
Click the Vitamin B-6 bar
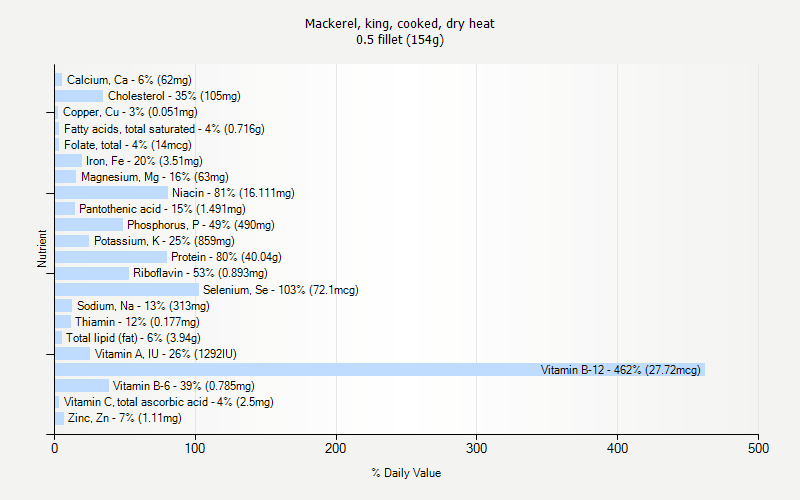point(82,386)
